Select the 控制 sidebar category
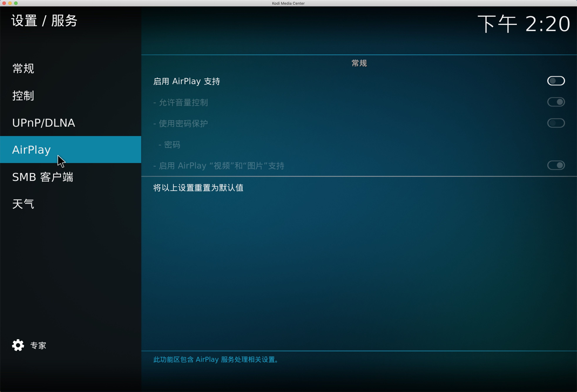Screen dimensions: 577x392 (x=23, y=96)
